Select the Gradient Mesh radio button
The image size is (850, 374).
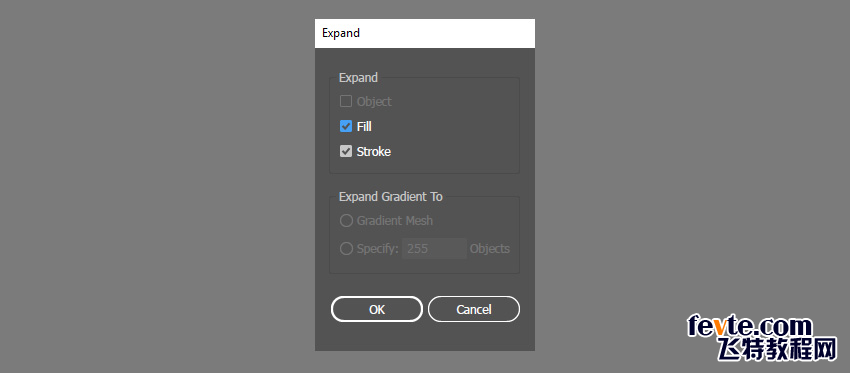point(346,221)
